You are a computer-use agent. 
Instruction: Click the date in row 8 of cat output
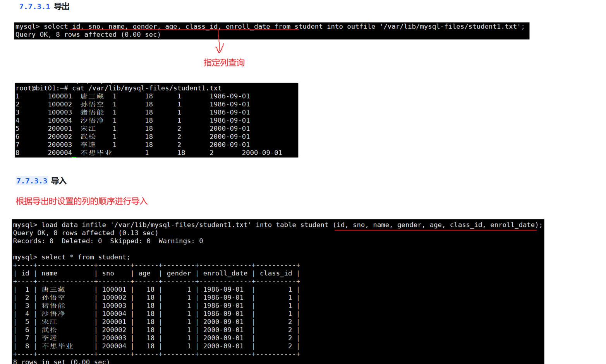point(262,153)
